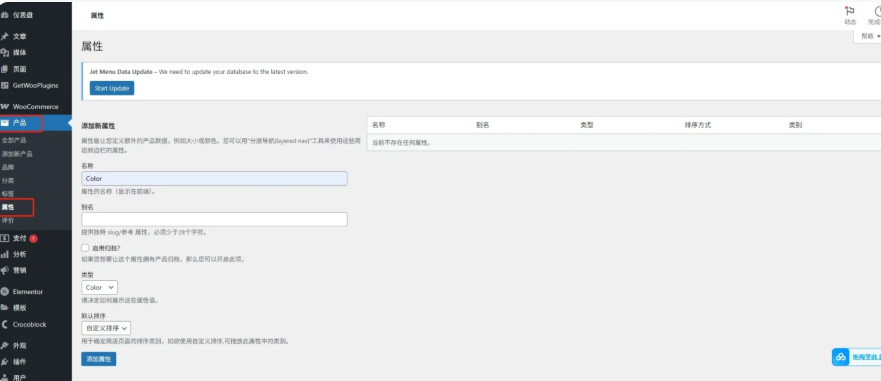Open the 媒体 media library icon

tap(4, 53)
